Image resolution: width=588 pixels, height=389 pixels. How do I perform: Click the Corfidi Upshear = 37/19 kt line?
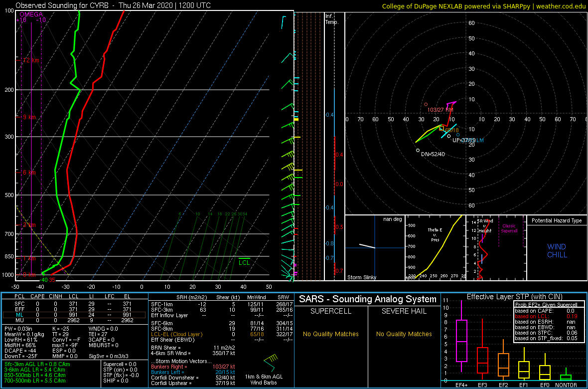(193, 383)
